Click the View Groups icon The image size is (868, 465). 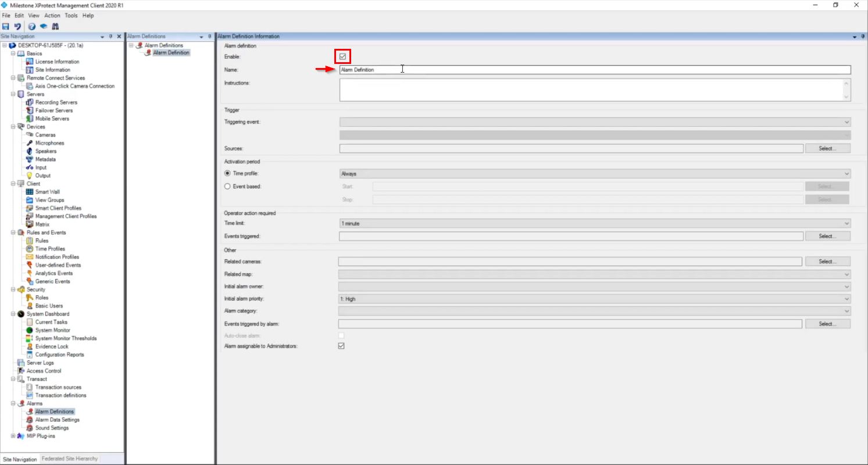[x=30, y=200]
